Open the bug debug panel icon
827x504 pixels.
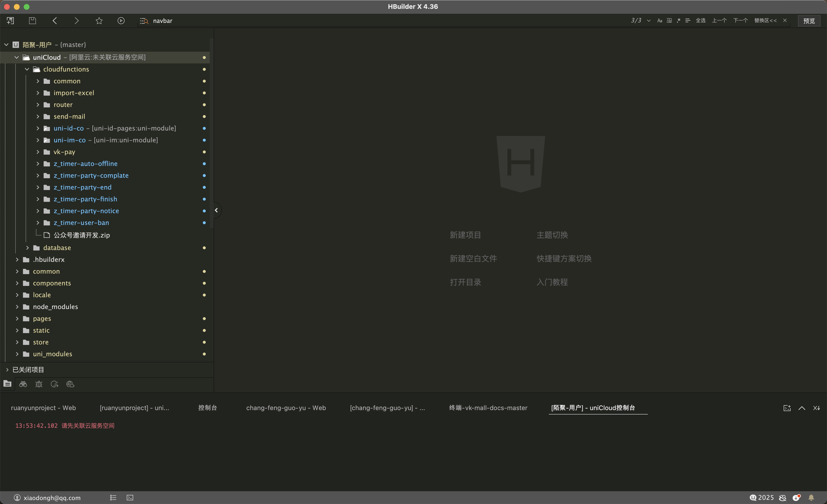coord(39,384)
